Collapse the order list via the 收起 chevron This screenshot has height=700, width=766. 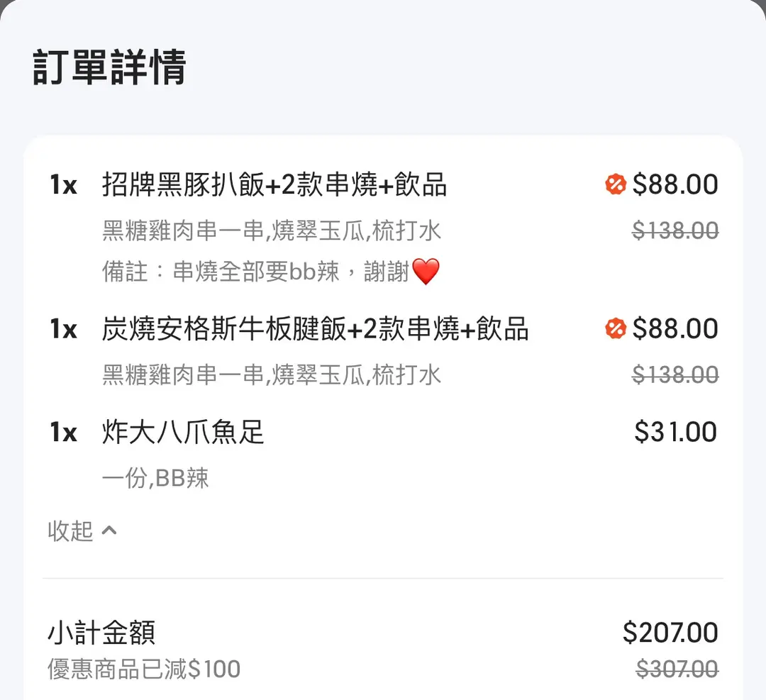[x=109, y=530]
